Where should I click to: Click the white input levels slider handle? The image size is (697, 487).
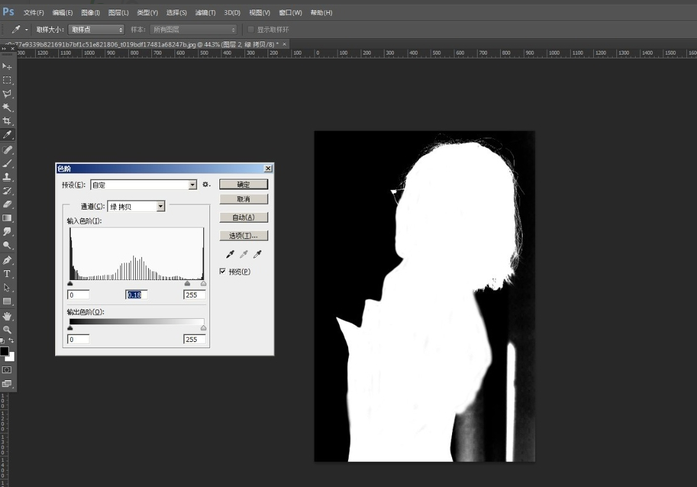203,284
